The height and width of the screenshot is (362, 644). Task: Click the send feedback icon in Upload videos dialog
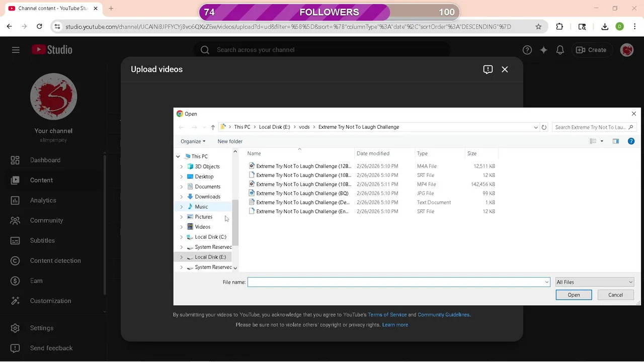click(x=488, y=69)
